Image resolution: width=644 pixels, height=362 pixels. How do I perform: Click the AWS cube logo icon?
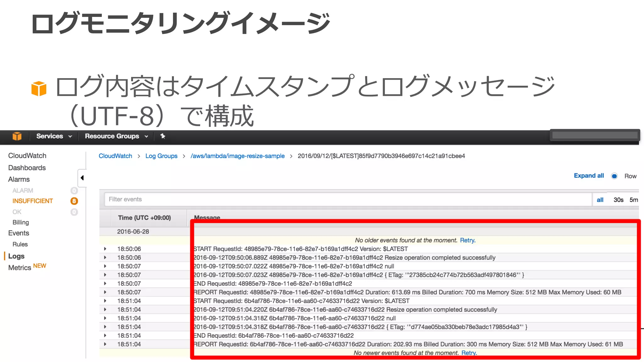17,136
